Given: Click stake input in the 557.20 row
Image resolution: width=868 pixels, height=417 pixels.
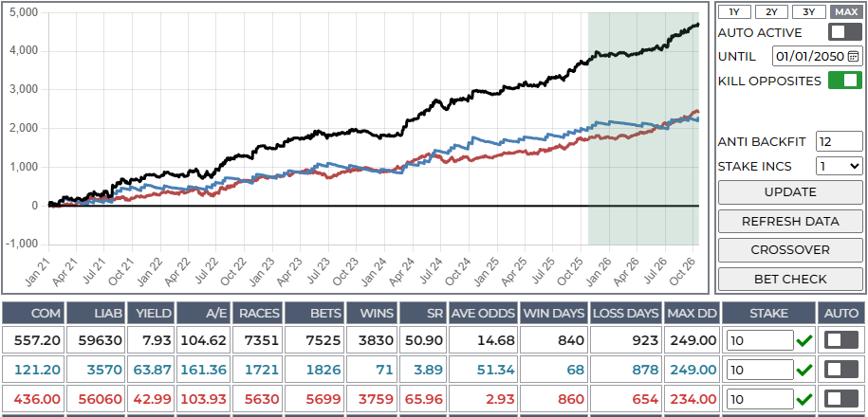Looking at the screenshot, I should [760, 340].
